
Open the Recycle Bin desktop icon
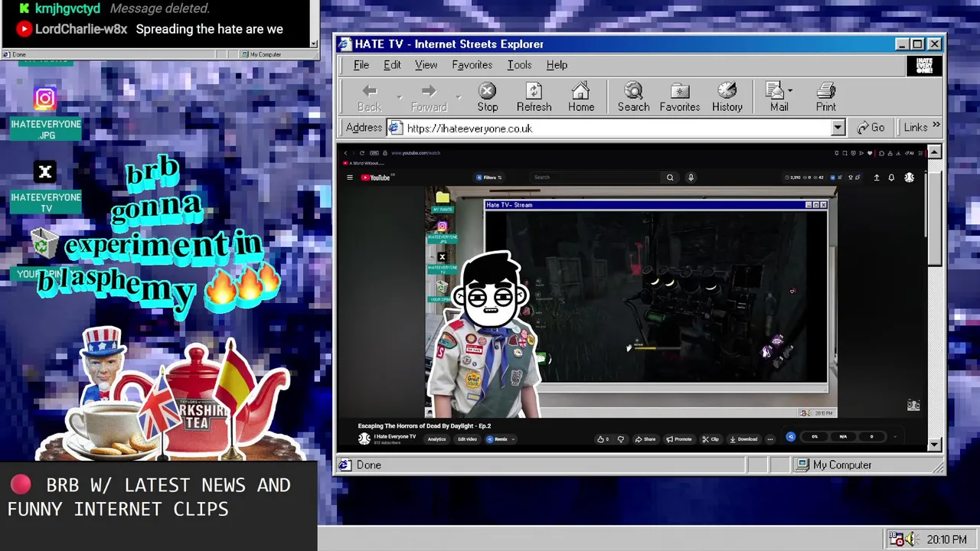44,243
